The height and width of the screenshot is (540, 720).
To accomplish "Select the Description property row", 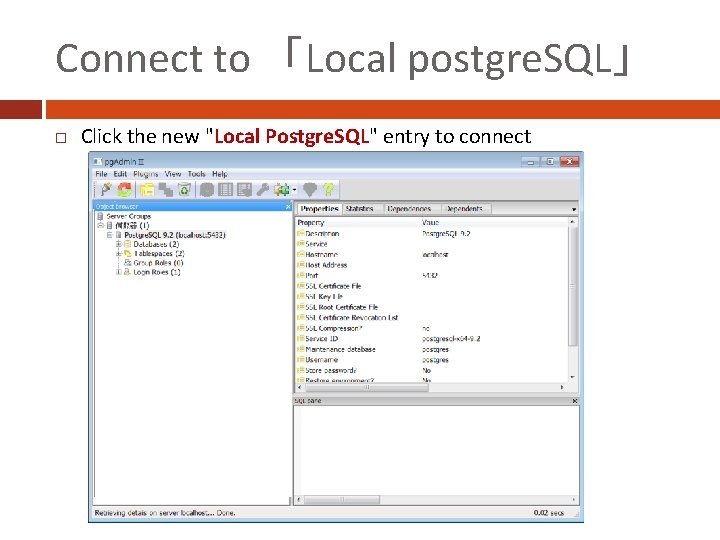I will coord(432,233).
